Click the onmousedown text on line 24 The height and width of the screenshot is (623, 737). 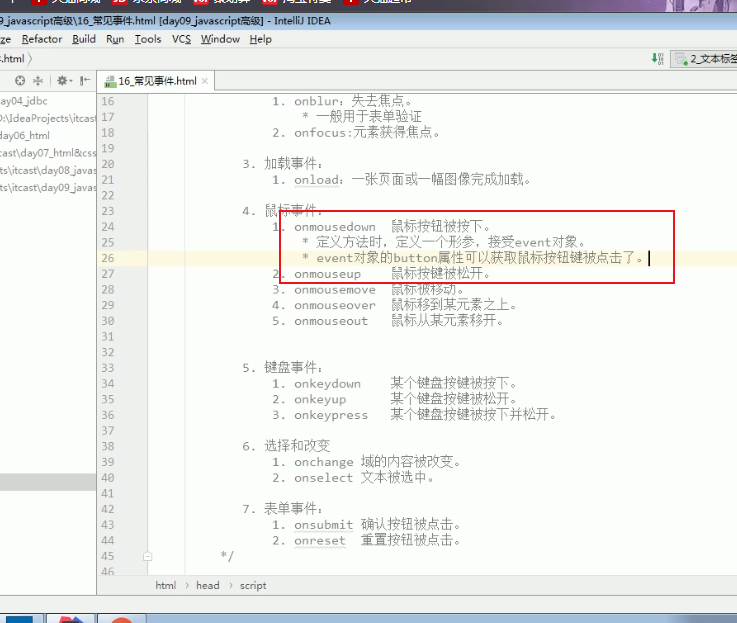tap(335, 227)
